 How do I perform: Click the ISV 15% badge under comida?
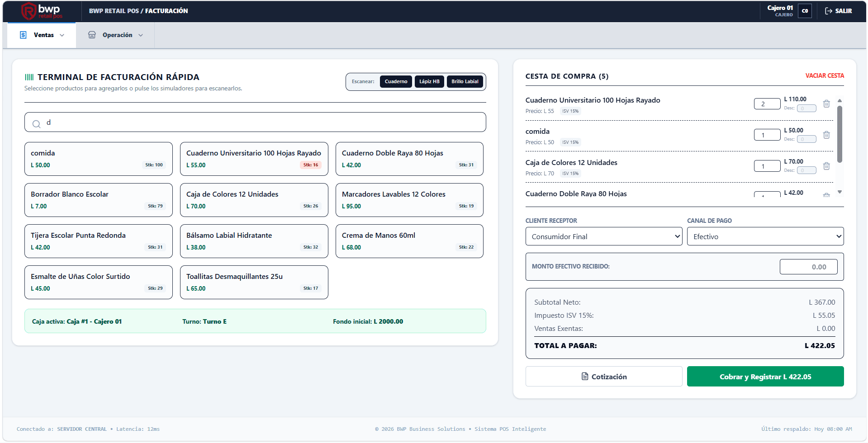(x=570, y=142)
